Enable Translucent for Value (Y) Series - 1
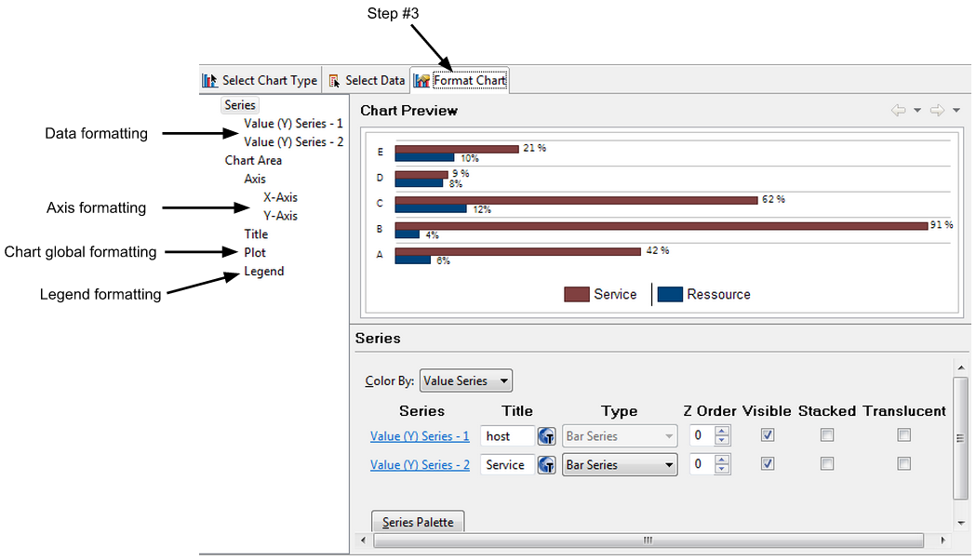The image size is (976, 560). pos(903,434)
